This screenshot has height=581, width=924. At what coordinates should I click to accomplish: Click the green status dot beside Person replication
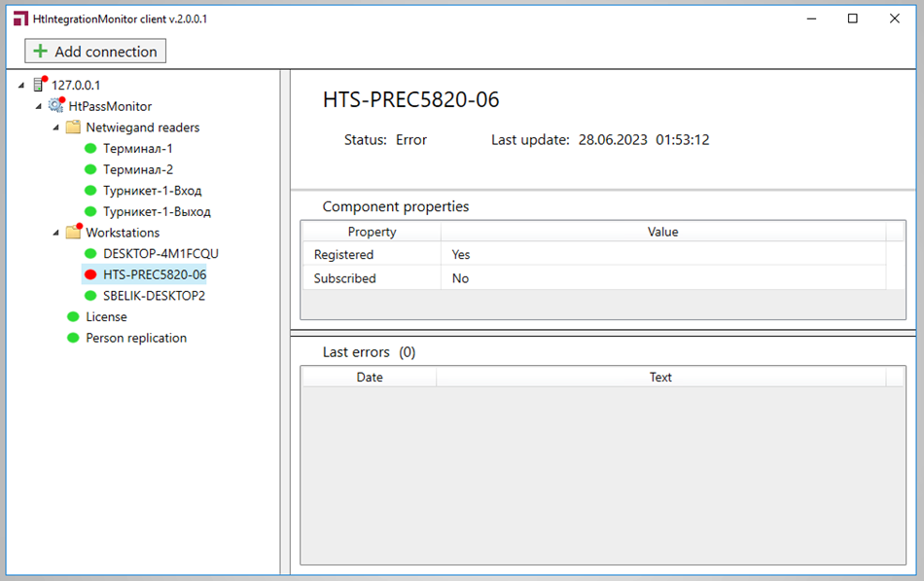point(73,339)
